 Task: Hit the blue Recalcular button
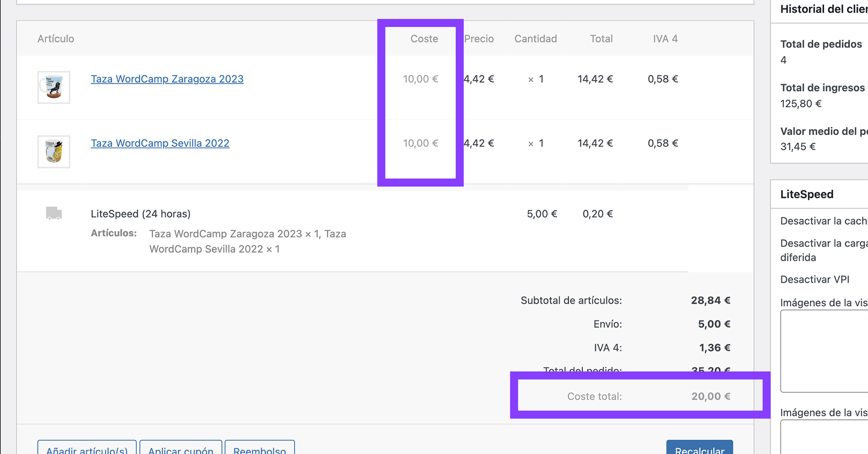click(699, 449)
